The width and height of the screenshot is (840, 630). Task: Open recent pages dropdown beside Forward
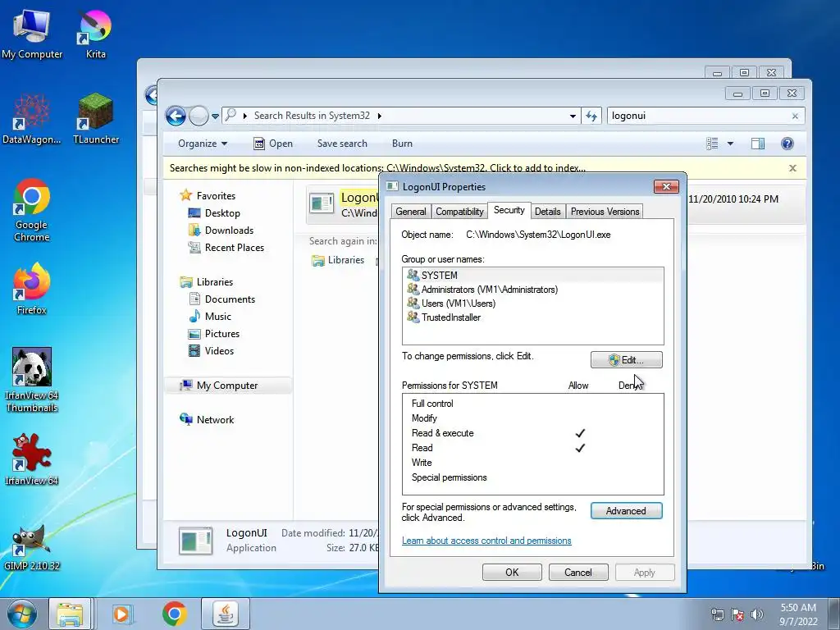[x=216, y=116]
